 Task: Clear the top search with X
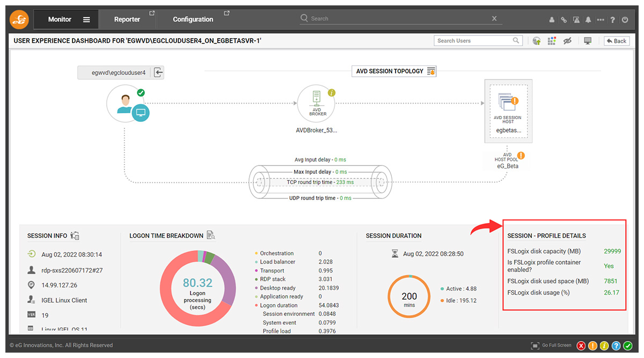click(x=494, y=18)
